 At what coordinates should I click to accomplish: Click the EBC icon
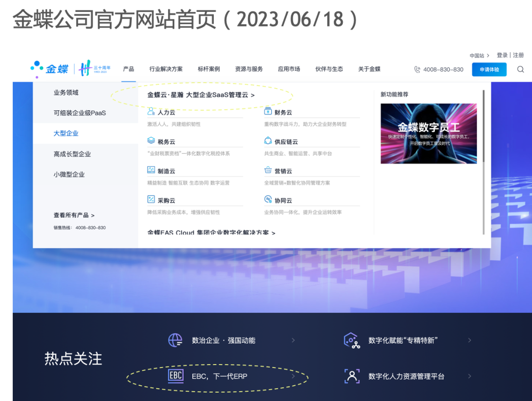(x=176, y=376)
